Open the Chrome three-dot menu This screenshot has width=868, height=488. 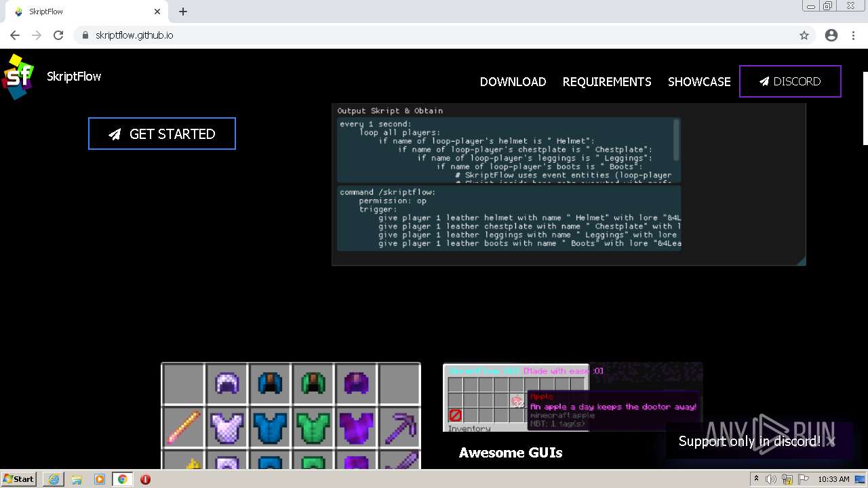854,35
